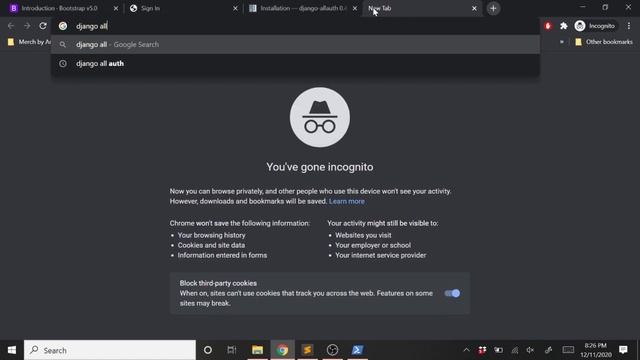The width and height of the screenshot is (640, 360).
Task: Open a new tab with plus button
Action: (x=493, y=8)
